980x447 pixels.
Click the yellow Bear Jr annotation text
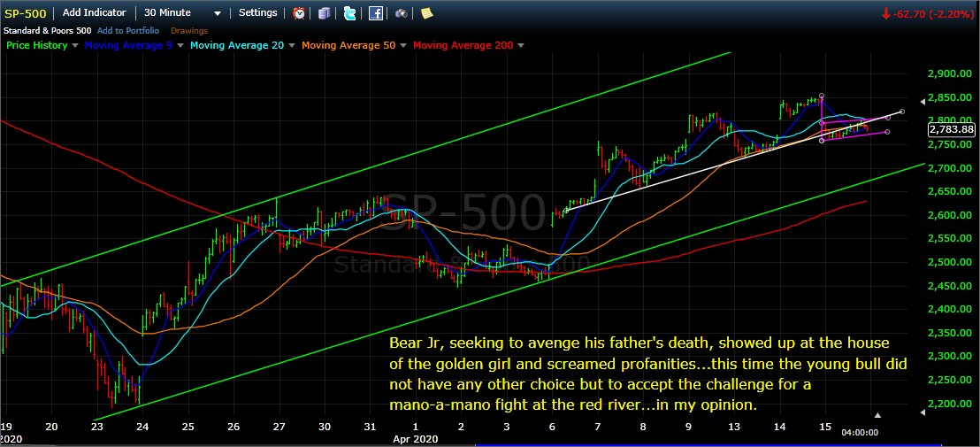pyautogui.click(x=647, y=374)
